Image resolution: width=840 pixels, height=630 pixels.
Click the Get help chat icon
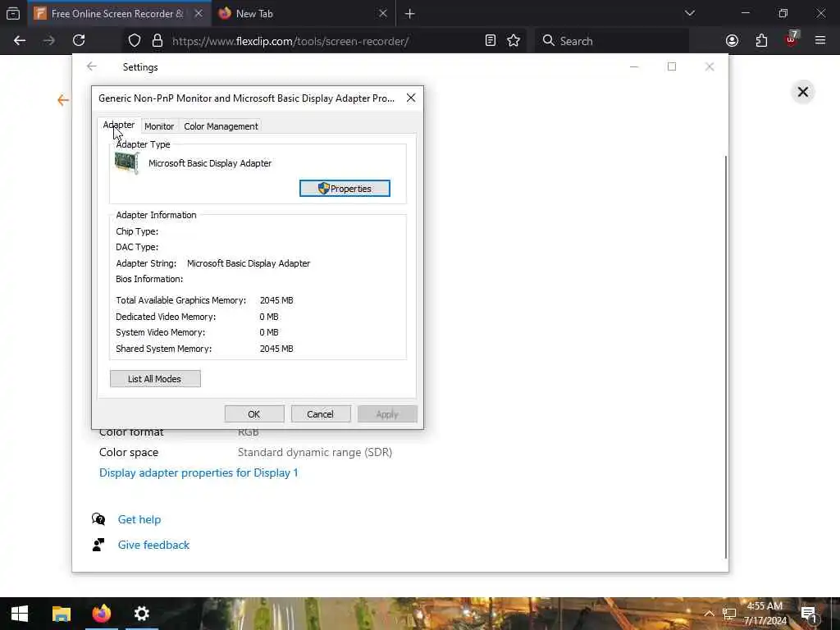tap(98, 519)
